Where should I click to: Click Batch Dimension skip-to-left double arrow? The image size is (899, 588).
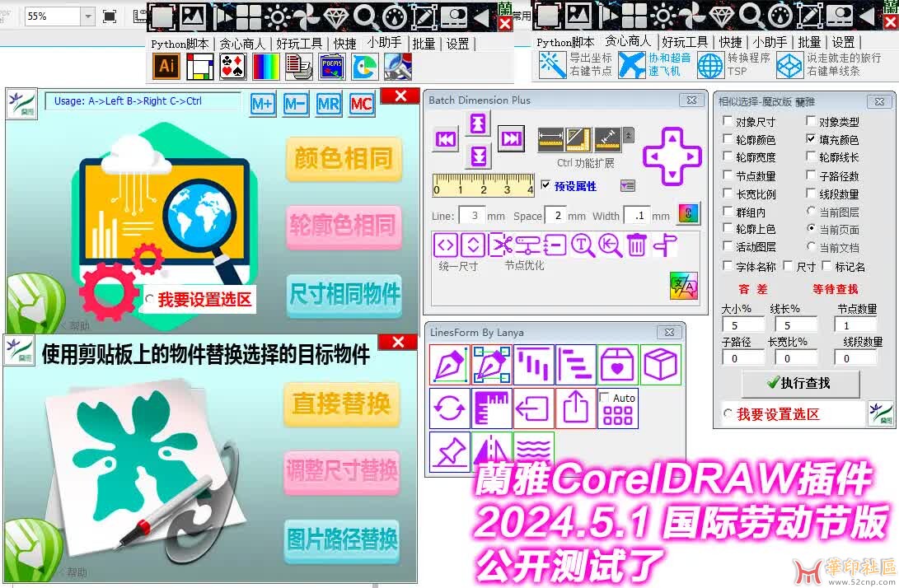[x=446, y=139]
